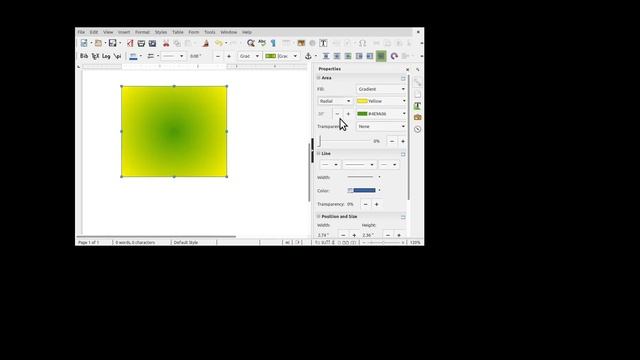Click the TeX toolbar icon

(x=95, y=56)
